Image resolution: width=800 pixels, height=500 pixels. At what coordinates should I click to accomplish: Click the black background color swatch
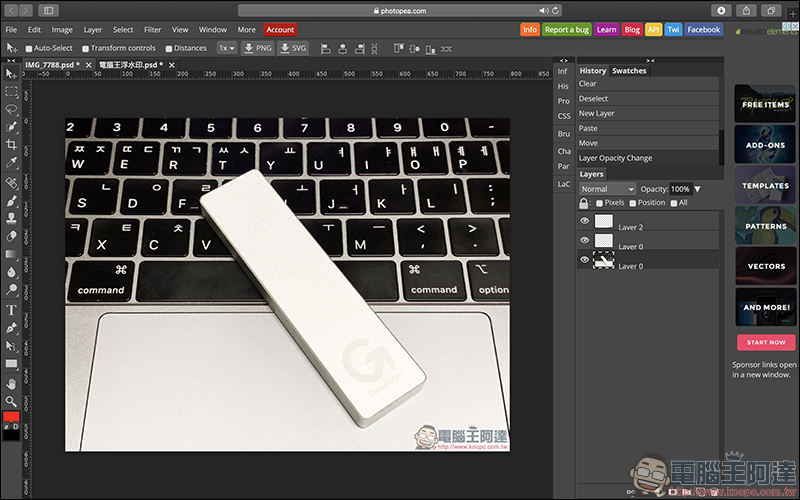11,435
